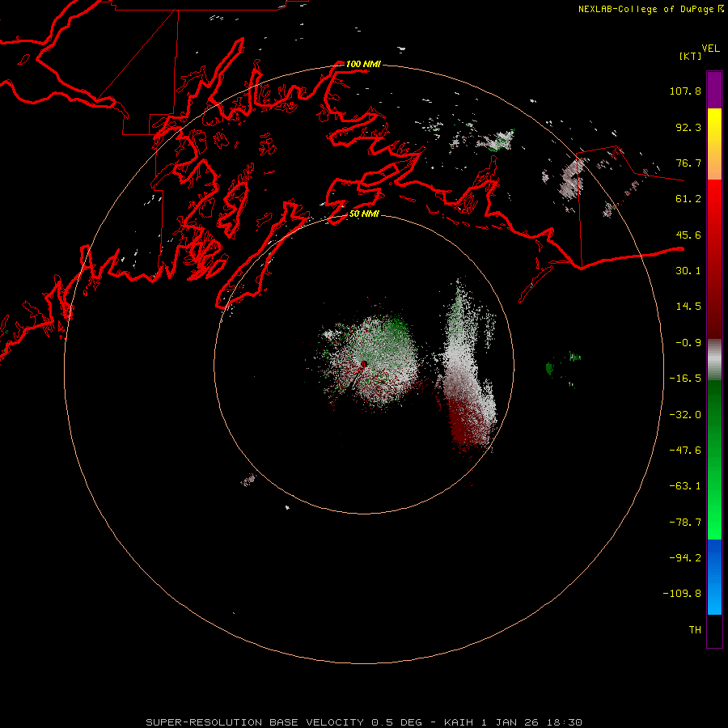Image resolution: width=728 pixels, height=728 pixels.
Task: Click the -94.2 velocity scale value
Action: click(x=685, y=558)
